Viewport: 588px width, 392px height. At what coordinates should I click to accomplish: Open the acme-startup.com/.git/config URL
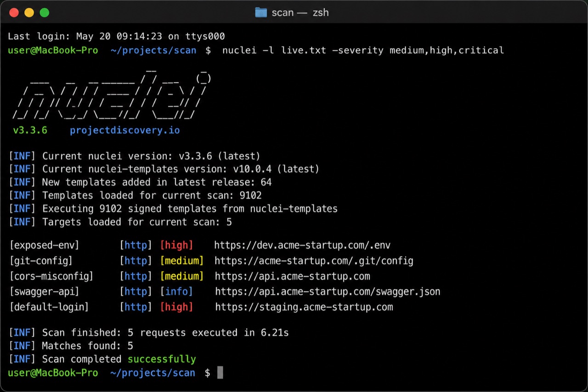pos(314,261)
